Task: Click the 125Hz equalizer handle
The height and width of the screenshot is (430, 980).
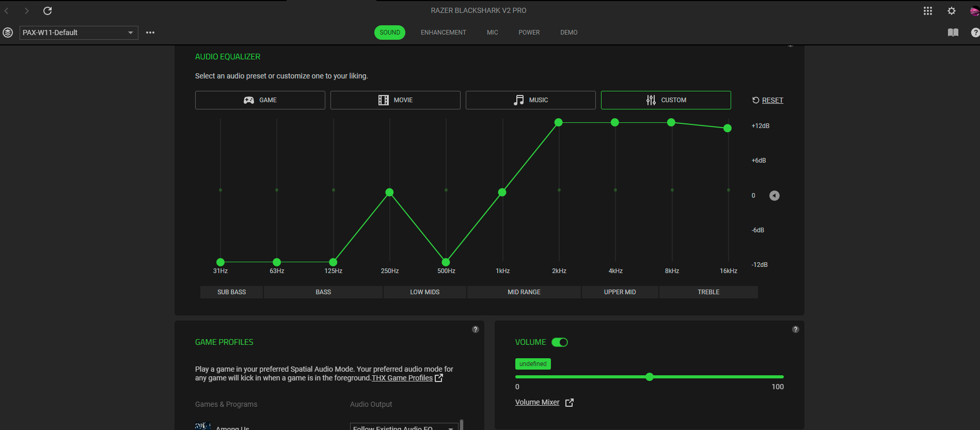Action: click(334, 262)
